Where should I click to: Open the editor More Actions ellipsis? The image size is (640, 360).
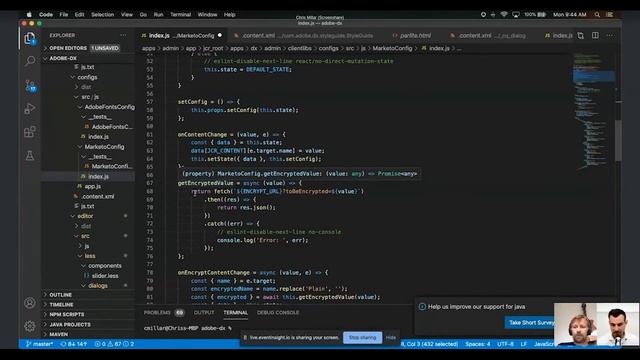click(610, 36)
